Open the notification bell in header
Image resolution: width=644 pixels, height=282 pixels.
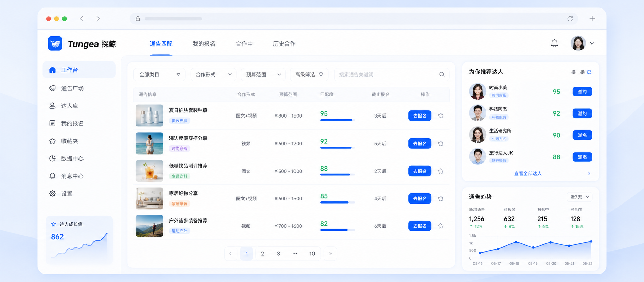(x=554, y=43)
